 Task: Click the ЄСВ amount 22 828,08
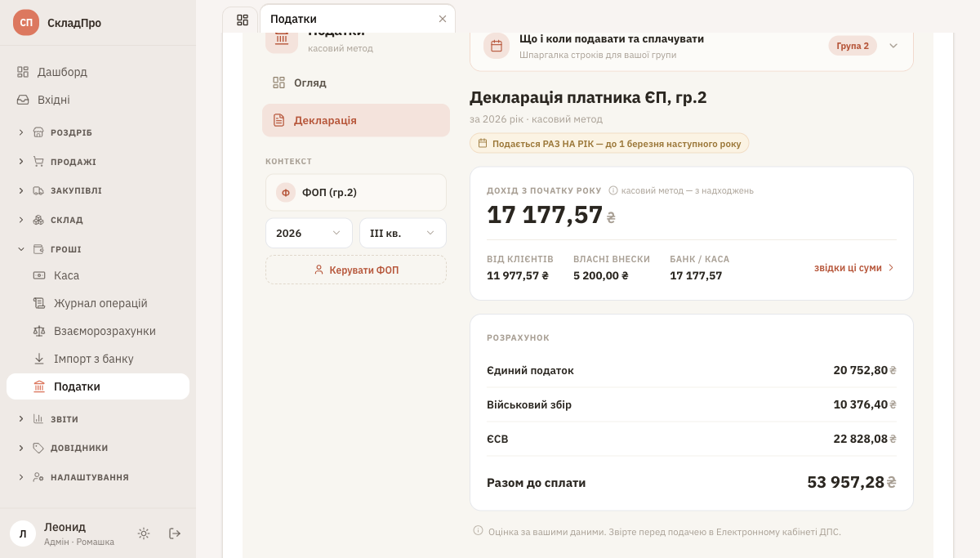point(865,439)
